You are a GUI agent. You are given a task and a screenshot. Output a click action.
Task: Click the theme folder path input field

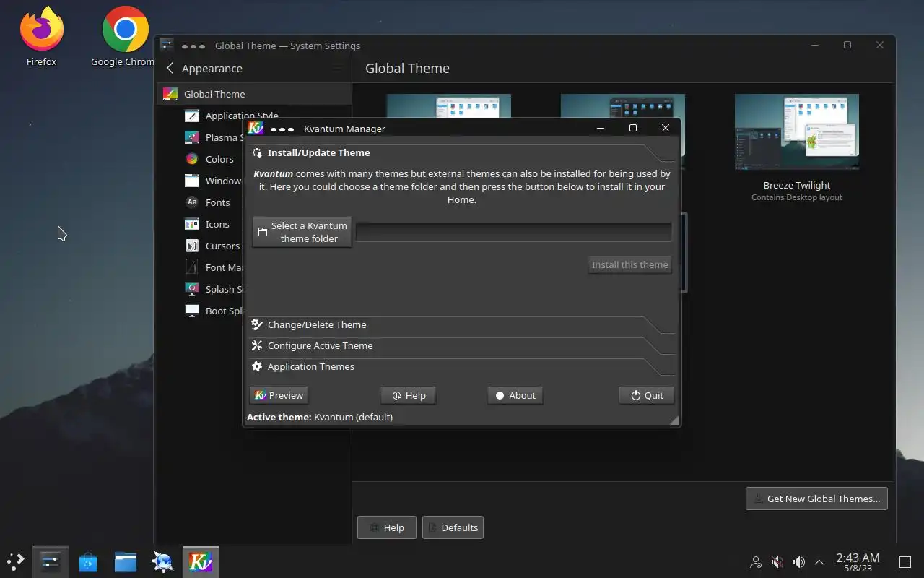[x=513, y=232]
